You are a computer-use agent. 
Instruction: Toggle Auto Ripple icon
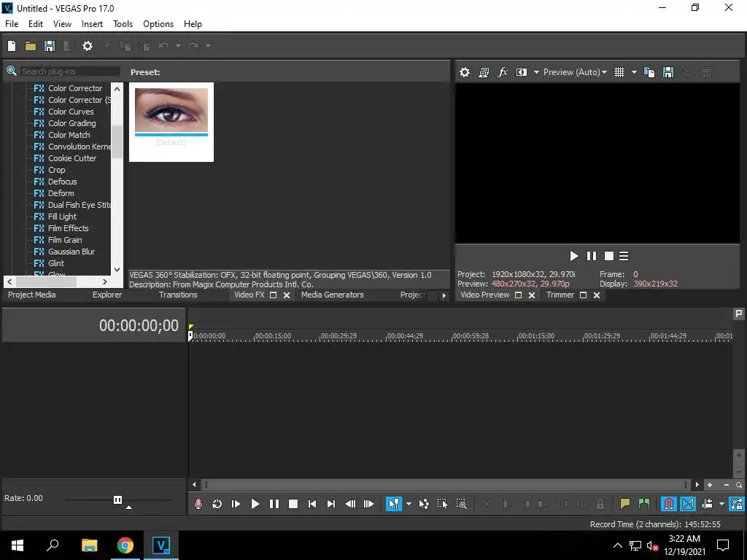pos(708,504)
